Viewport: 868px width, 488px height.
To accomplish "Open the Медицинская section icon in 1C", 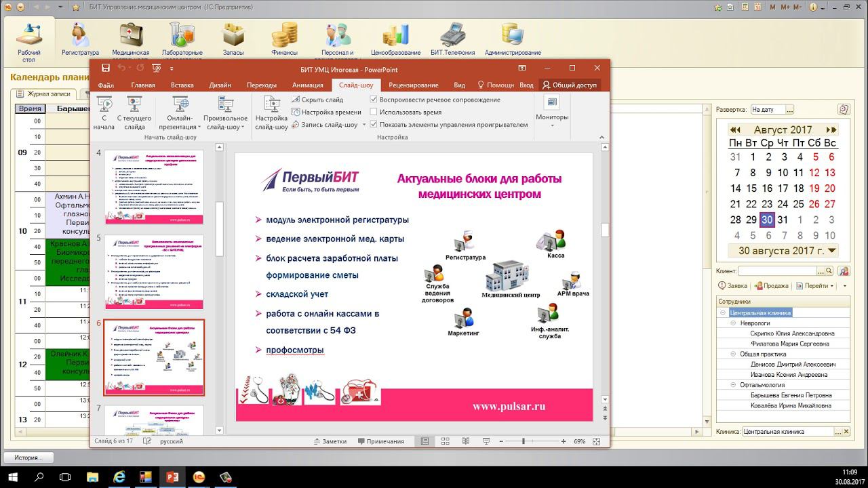I will [130, 40].
